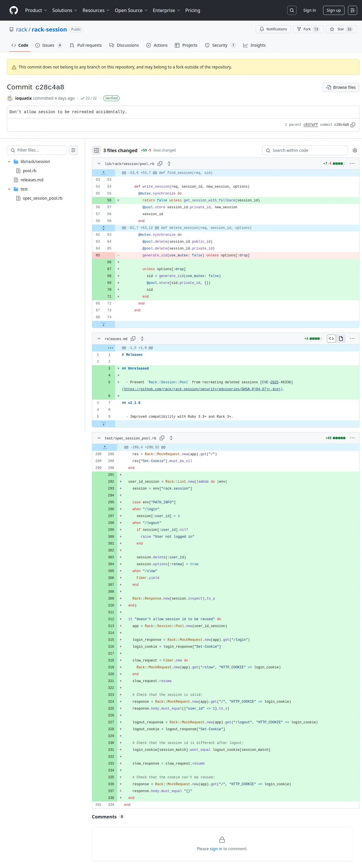362x868 pixels.
Task: Expand all lines in pool.rb diff
Action: click(x=169, y=163)
